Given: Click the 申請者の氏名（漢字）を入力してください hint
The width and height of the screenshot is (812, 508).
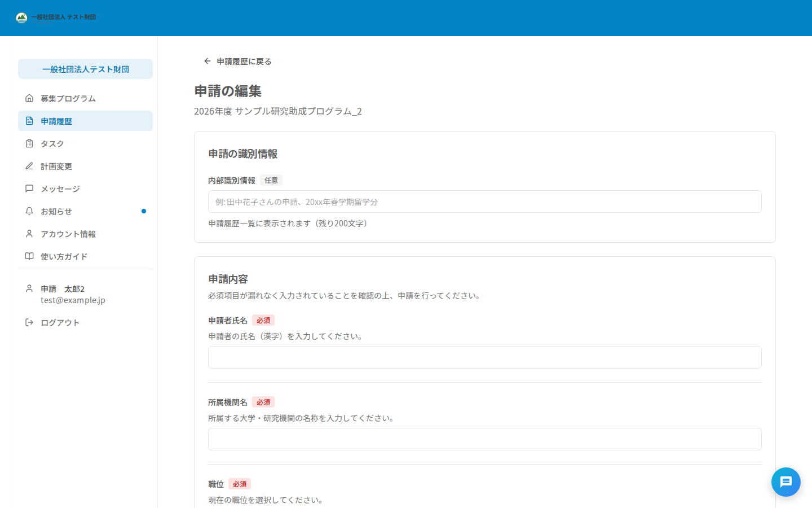Looking at the screenshot, I should [286, 336].
